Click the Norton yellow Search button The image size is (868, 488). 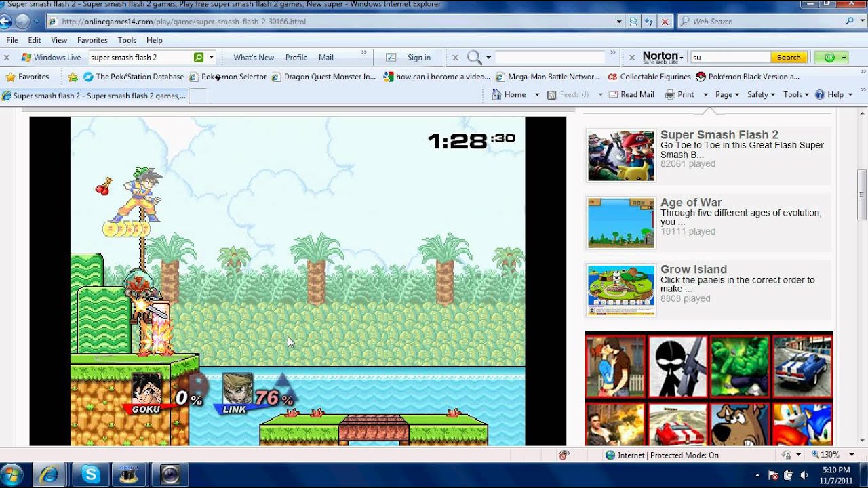click(x=789, y=58)
